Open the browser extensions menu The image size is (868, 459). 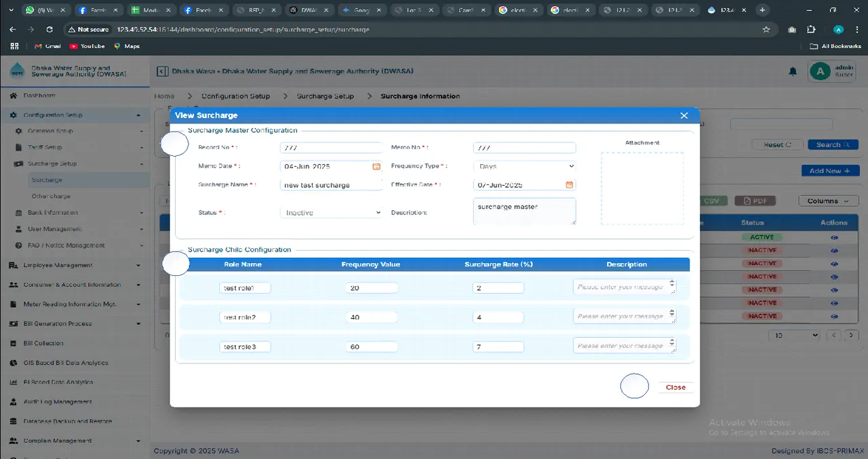point(811,30)
